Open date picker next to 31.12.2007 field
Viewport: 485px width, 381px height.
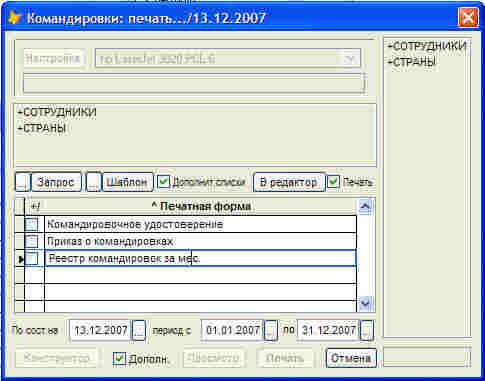(367, 330)
